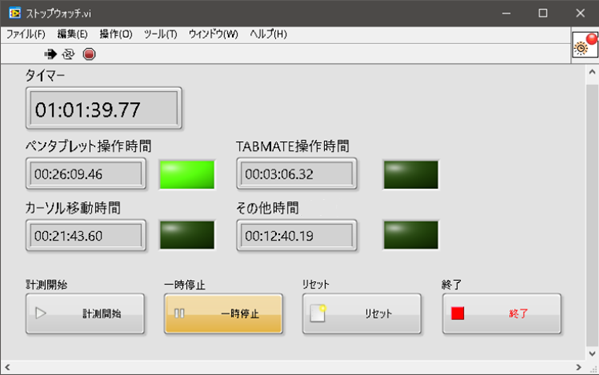
Task: Open the ツール(T) menu
Action: pos(160,34)
